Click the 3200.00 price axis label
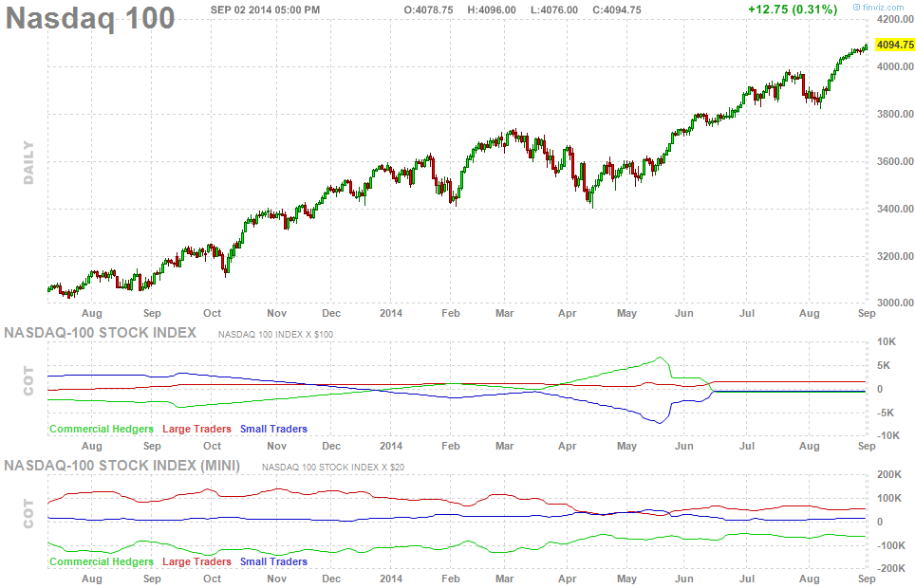The width and height of the screenshot is (915, 588). tap(895, 255)
